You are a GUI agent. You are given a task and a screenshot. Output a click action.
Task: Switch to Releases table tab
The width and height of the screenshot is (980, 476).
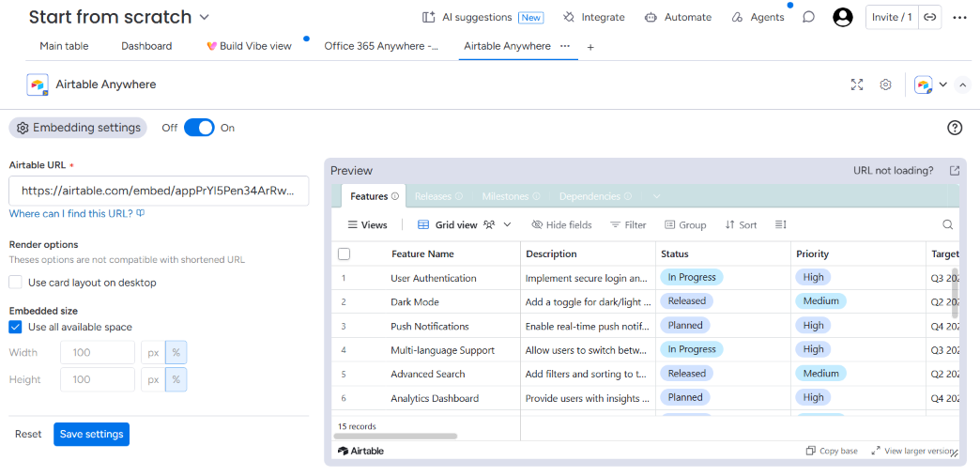tap(438, 196)
